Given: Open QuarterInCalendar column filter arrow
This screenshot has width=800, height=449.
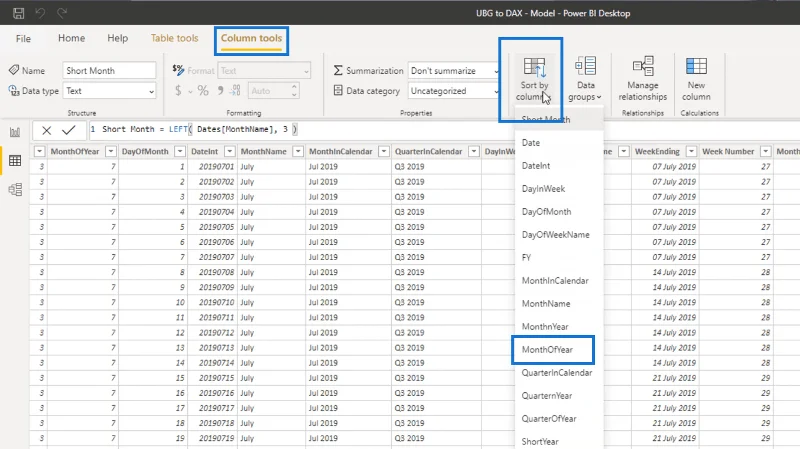Looking at the screenshot, I should 473,152.
